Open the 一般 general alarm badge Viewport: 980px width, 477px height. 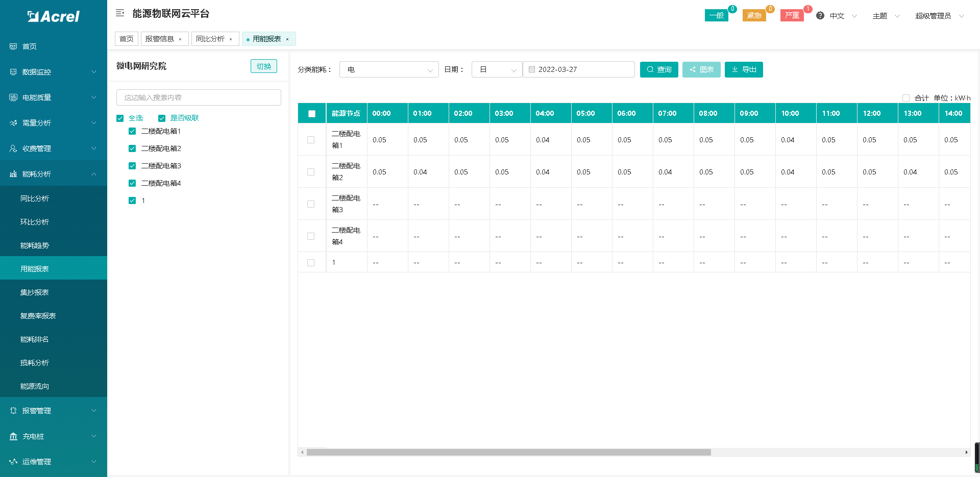coord(716,15)
